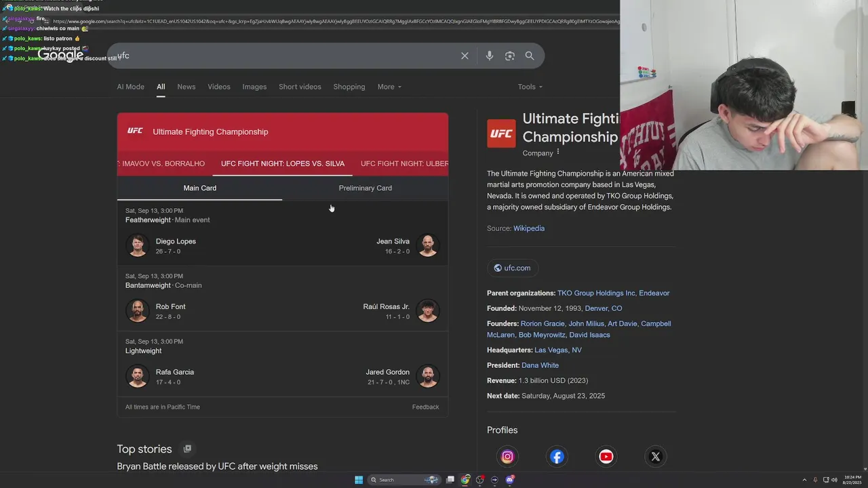Open Jean Silva fighter photo
The height and width of the screenshot is (488, 868).
point(428,245)
